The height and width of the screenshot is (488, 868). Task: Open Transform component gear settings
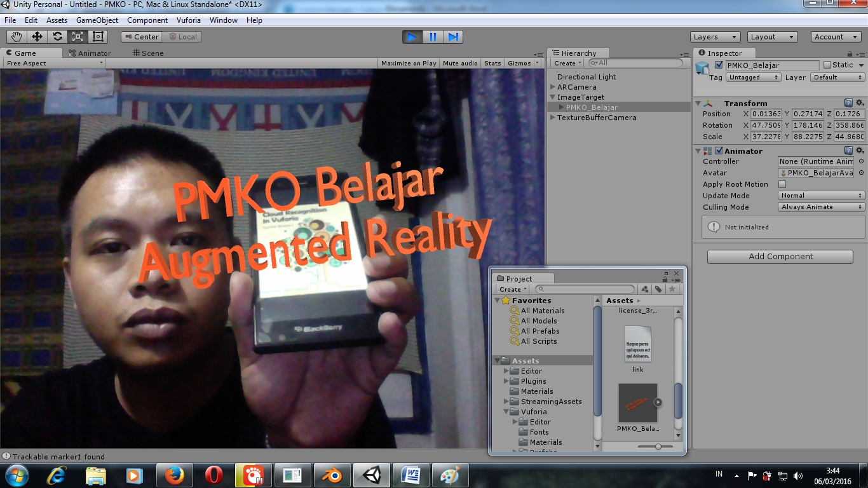(860, 103)
